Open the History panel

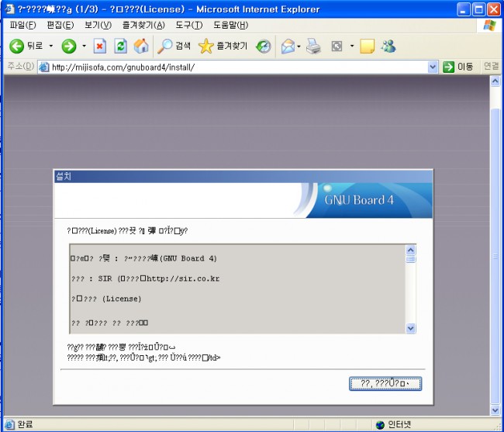tap(264, 46)
